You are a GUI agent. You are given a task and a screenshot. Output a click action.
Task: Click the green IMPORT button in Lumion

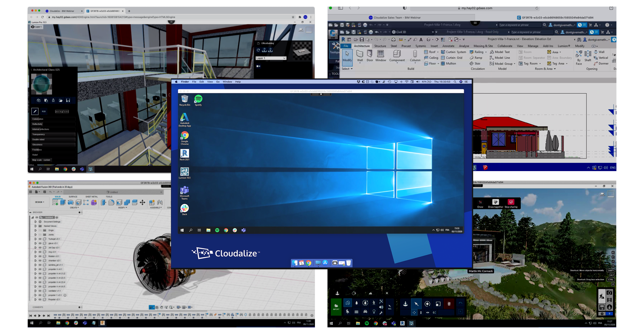point(336,307)
